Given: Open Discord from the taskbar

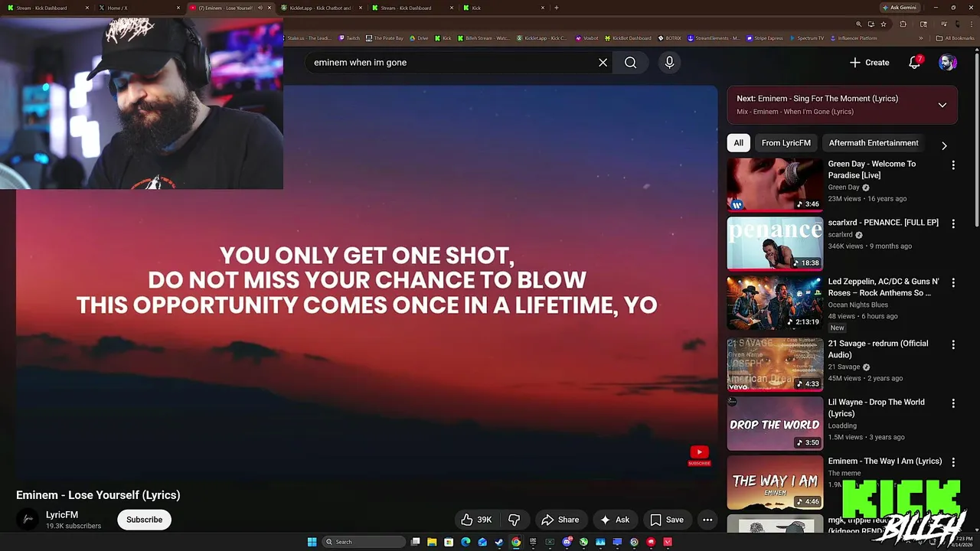Looking at the screenshot, I should (x=567, y=542).
